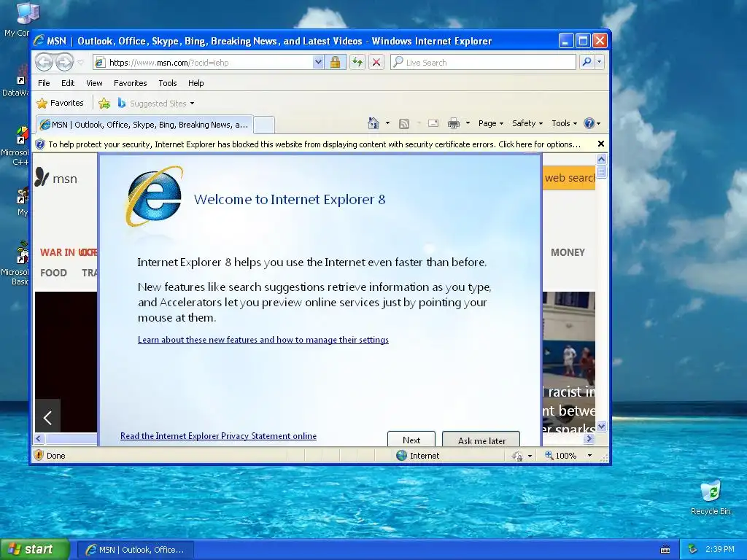Click the horizontal scrollbar right arrow

pyautogui.click(x=589, y=438)
